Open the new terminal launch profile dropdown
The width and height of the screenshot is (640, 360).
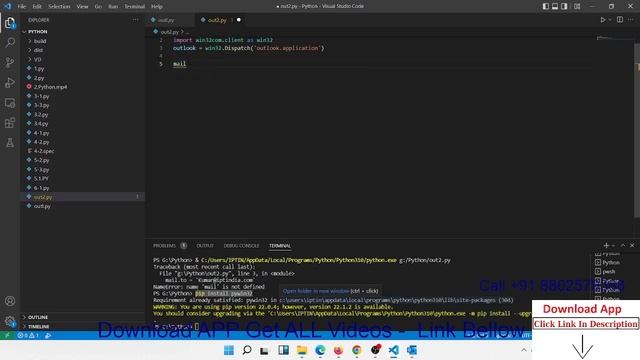pos(613,245)
